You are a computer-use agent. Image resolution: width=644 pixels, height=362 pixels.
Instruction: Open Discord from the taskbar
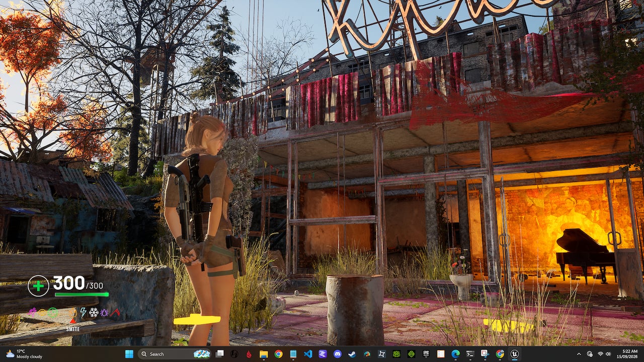[338, 354]
